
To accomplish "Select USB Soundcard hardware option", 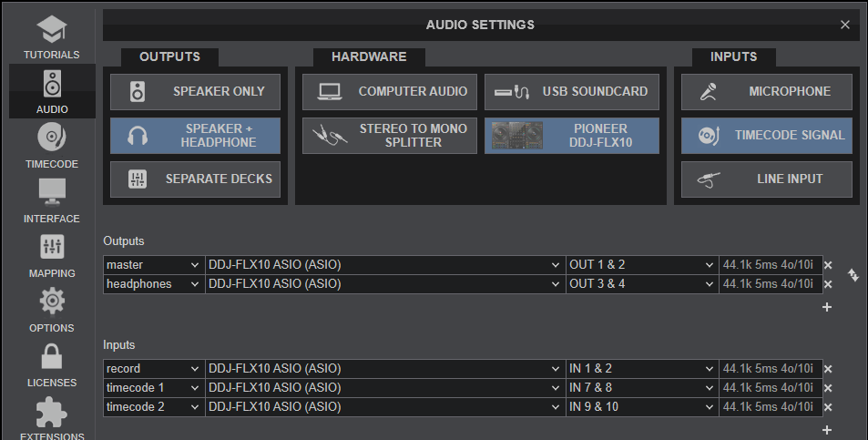I will point(572,91).
